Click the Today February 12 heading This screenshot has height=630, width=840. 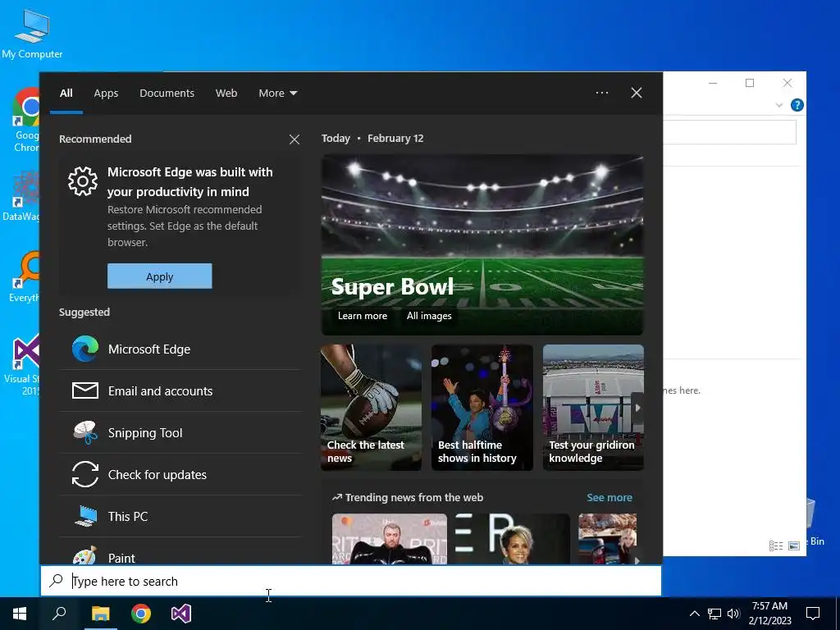(372, 138)
